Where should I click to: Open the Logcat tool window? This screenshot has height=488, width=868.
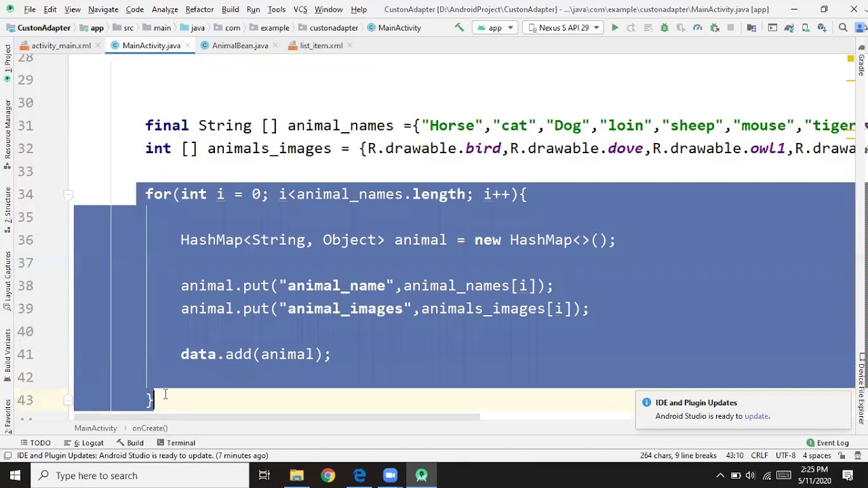coord(83,443)
